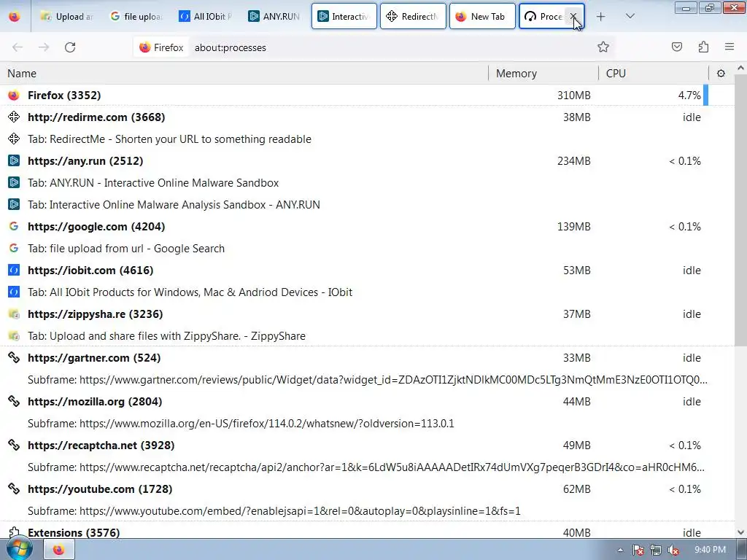Open the Action Center flag icon

(638, 550)
